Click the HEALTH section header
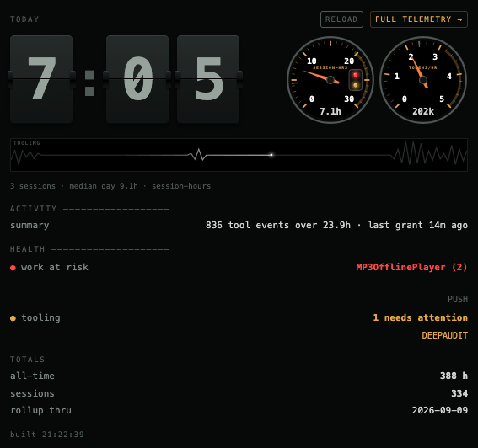The height and width of the screenshot is (448, 478). coord(28,249)
